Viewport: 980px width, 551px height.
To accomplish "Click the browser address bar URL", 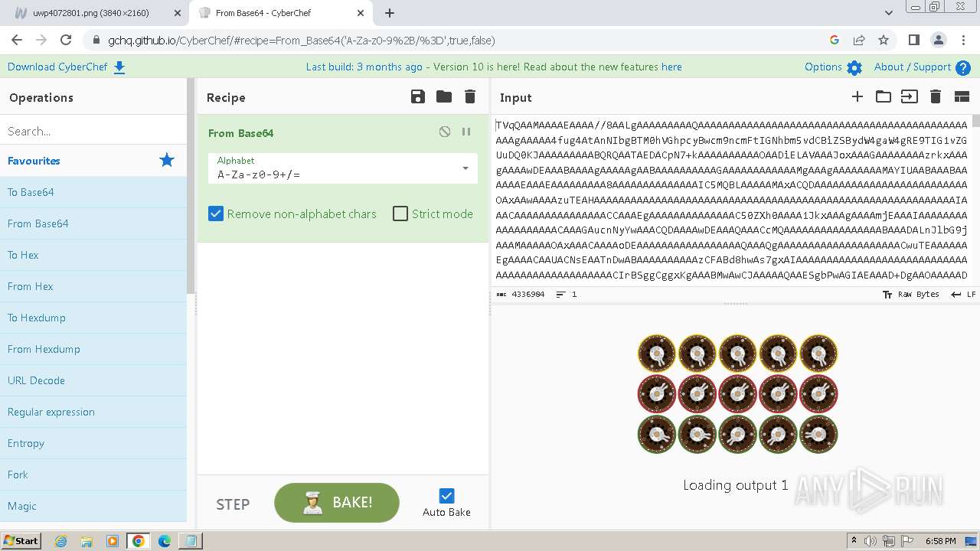I will (302, 41).
